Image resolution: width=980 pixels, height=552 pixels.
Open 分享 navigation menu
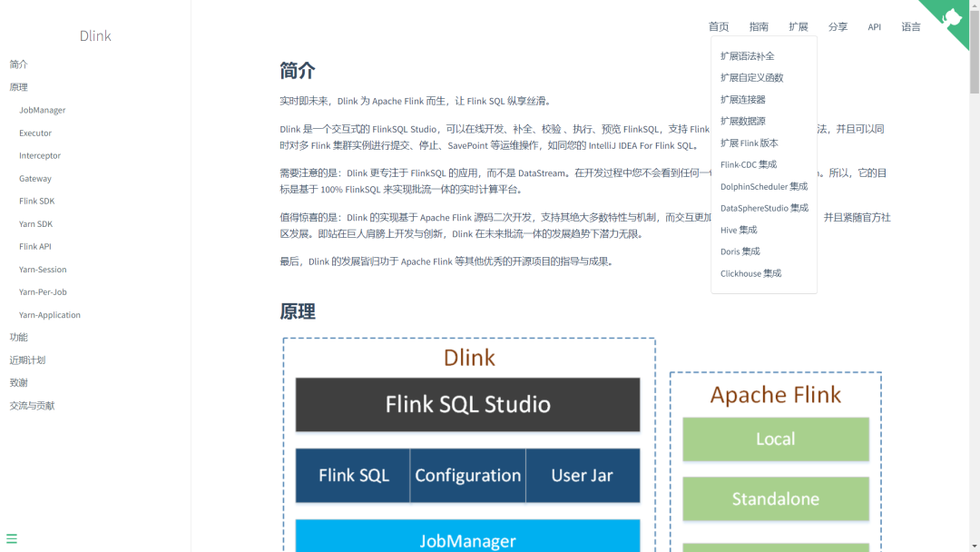(x=838, y=27)
